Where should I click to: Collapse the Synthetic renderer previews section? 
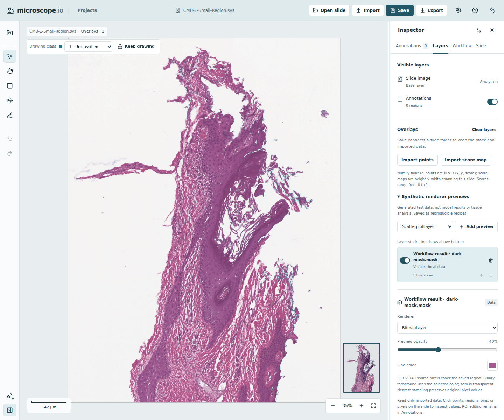click(433, 197)
